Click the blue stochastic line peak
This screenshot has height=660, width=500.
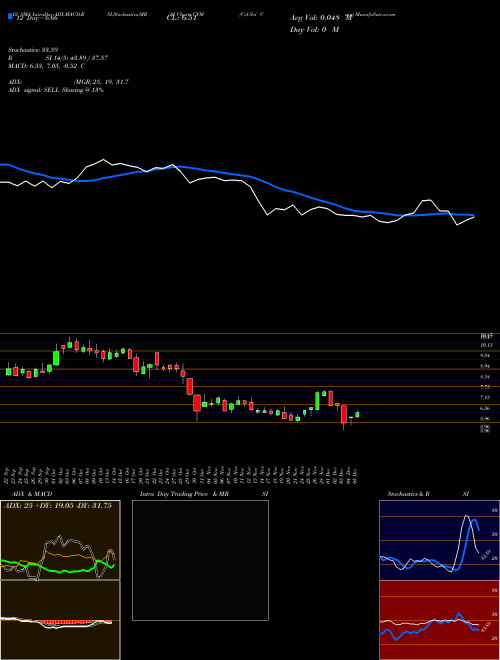pyautogui.click(x=475, y=522)
